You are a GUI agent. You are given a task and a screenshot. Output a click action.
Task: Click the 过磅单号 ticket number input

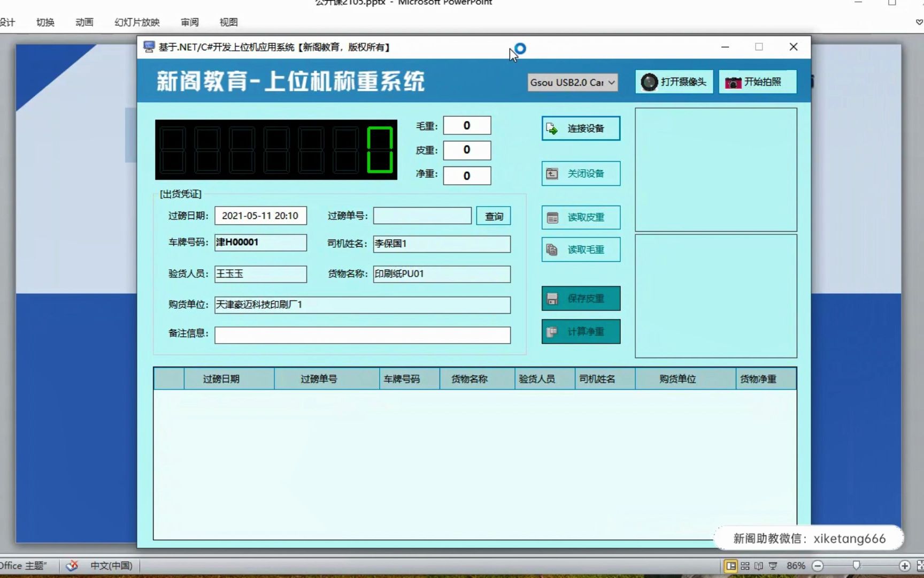pos(422,216)
